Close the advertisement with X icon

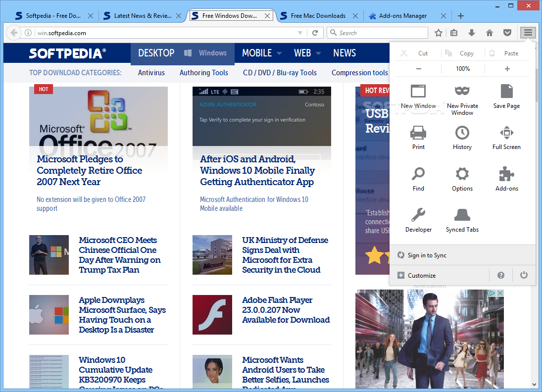click(x=500, y=293)
